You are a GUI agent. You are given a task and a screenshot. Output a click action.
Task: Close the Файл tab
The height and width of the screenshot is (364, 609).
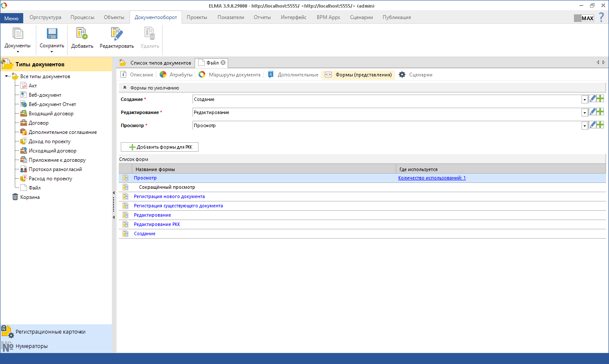point(223,63)
